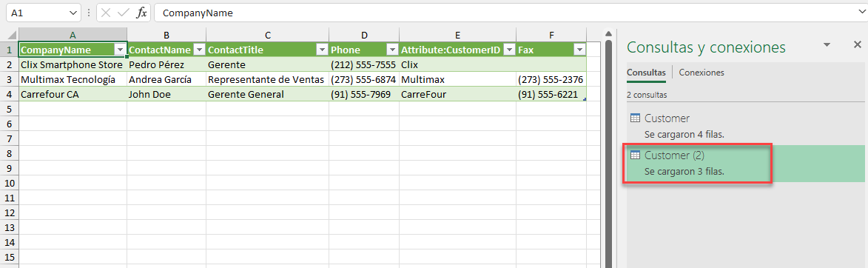Screen dimensions: 868x268
Task: Click the Cancel X icon in formula bar
Action: tap(107, 13)
